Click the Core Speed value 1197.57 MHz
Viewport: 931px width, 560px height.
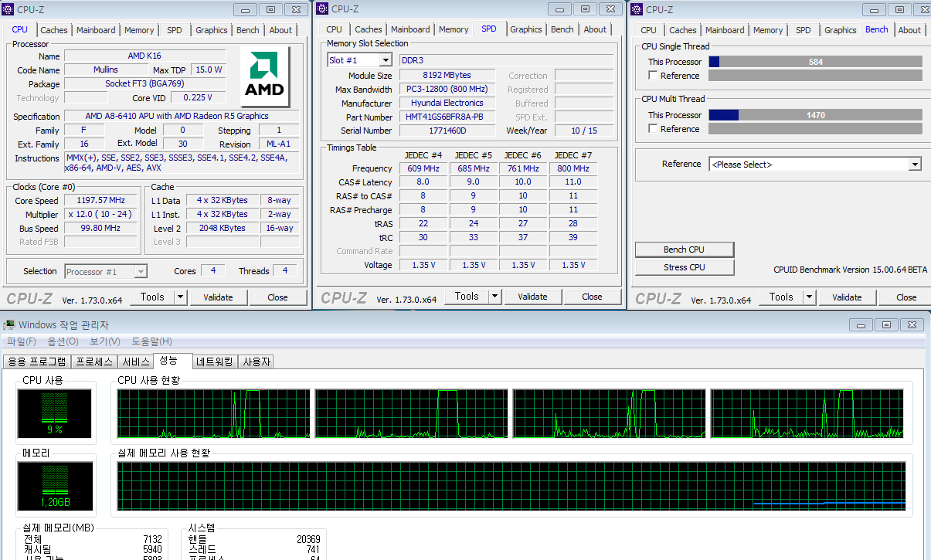pos(100,200)
